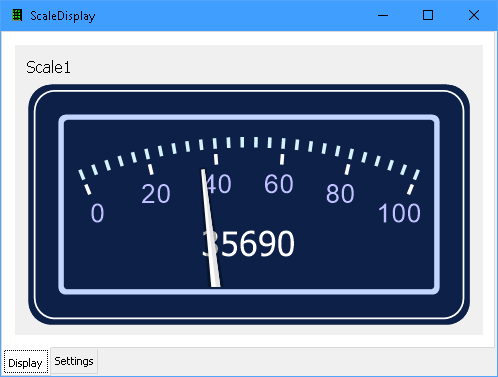
Task: Click the 20 label on the gauge
Action: point(156,194)
